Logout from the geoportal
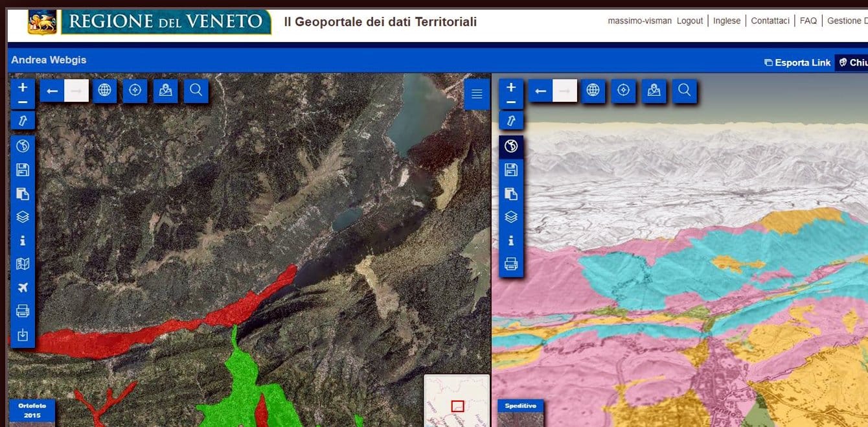Screen dimensions: 868x427 [x=690, y=21]
